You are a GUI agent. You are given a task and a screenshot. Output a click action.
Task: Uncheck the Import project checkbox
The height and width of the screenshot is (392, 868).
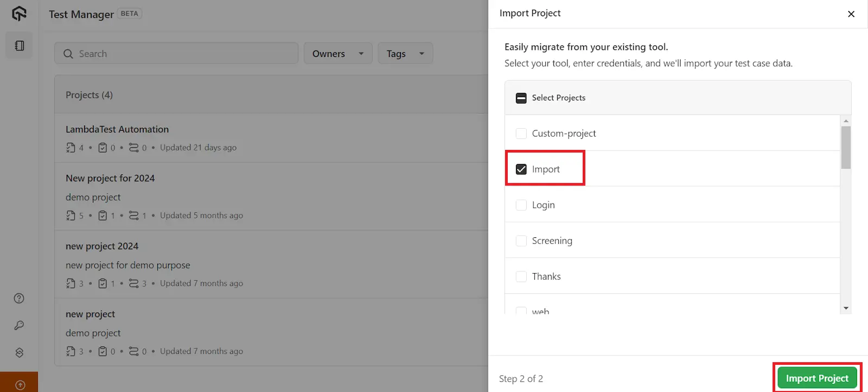click(521, 169)
